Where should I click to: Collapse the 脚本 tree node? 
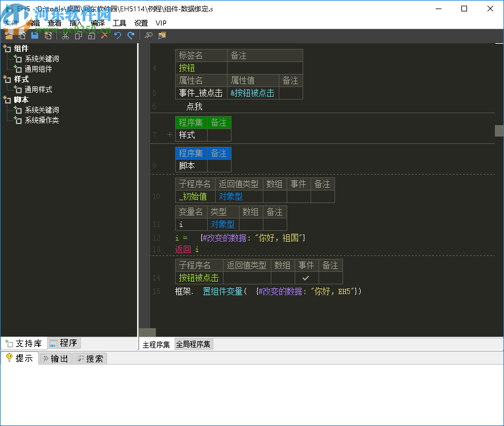(x=7, y=100)
